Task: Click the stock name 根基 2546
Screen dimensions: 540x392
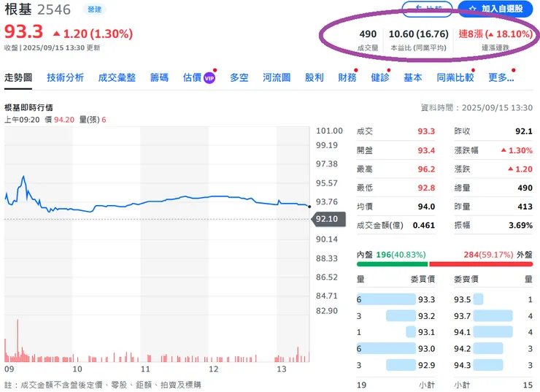Action: (x=37, y=9)
